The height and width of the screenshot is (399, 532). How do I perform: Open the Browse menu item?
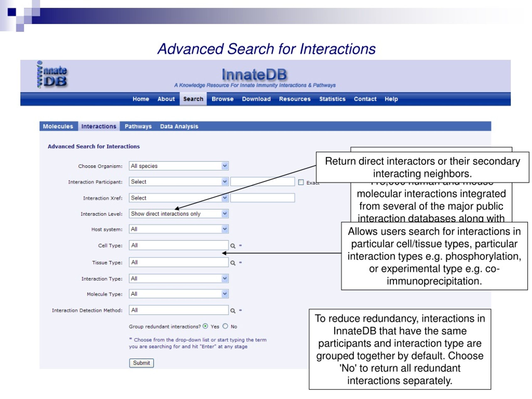click(x=223, y=99)
